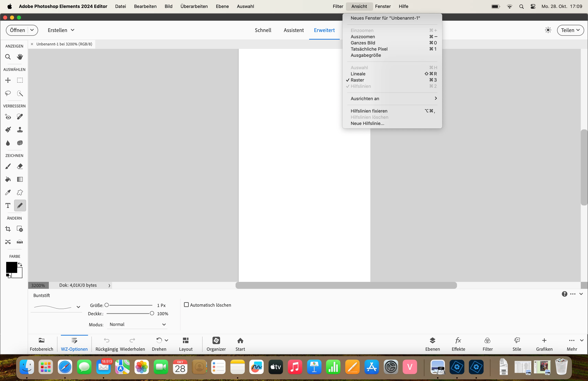Switch to the Assistent tab

coord(293,30)
